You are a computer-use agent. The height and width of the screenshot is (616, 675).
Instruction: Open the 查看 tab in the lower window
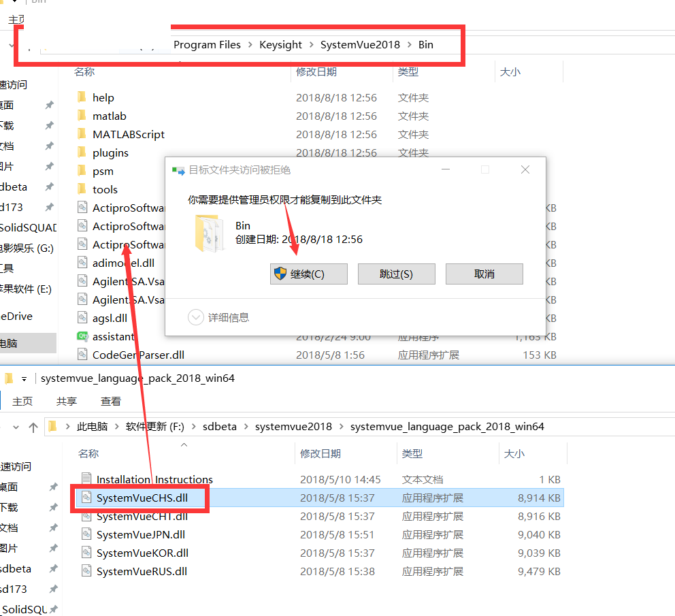[x=111, y=402]
